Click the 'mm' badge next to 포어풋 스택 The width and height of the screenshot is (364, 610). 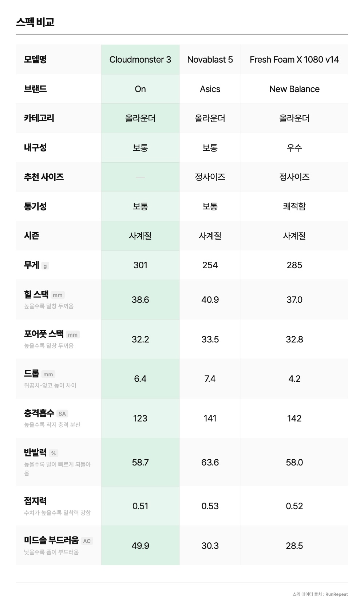coord(72,335)
